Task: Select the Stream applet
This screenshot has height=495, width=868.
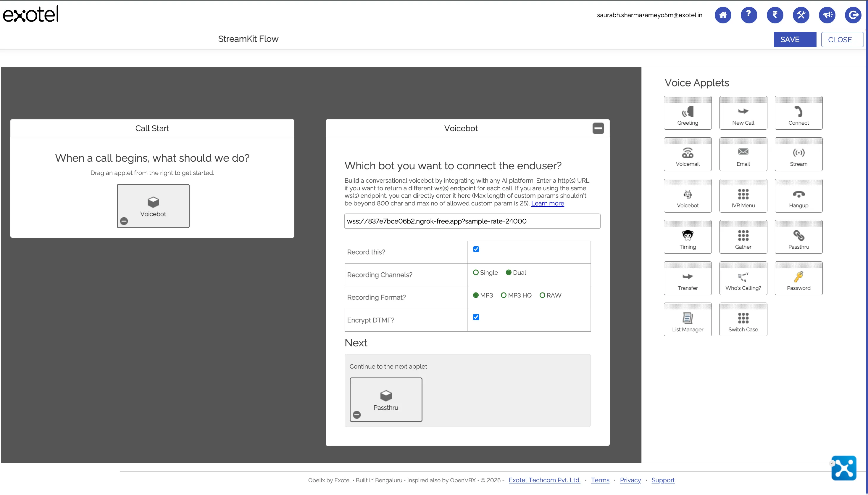Action: (x=798, y=154)
